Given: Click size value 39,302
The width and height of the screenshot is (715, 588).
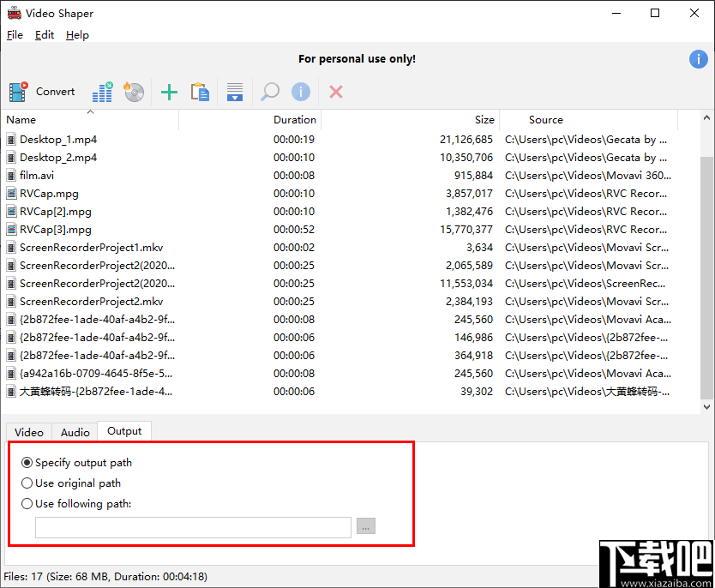Looking at the screenshot, I should (477, 392).
